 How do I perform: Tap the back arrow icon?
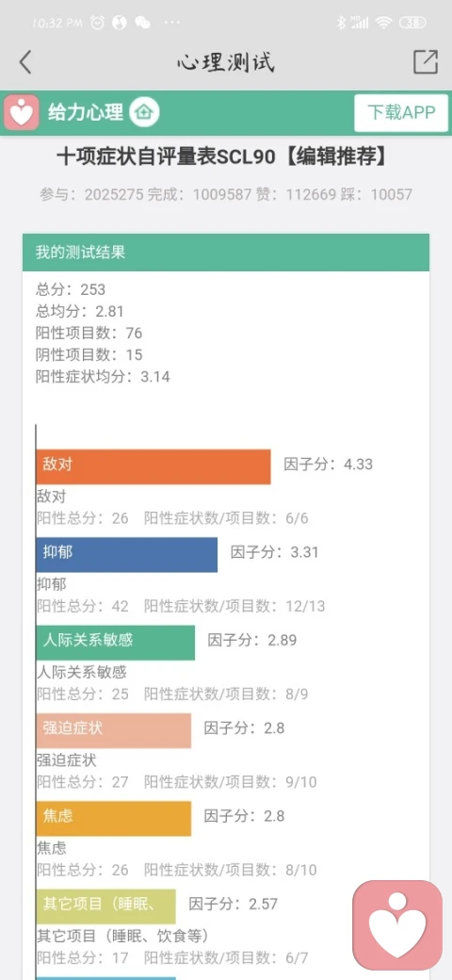click(x=25, y=62)
